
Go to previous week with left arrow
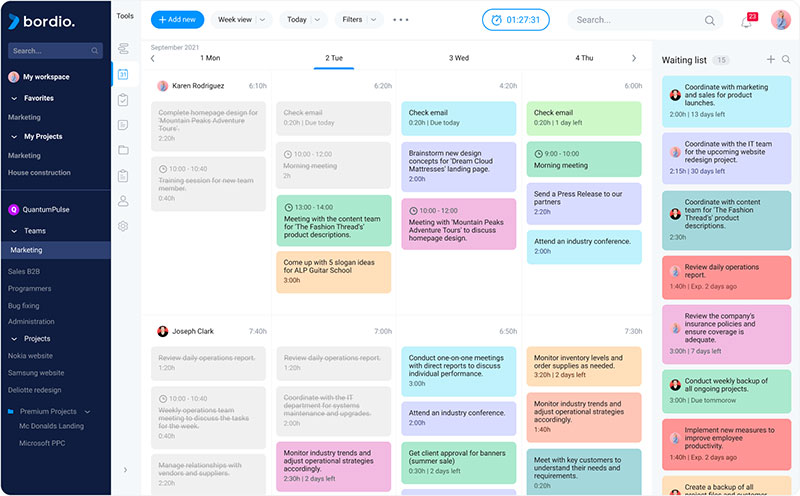(x=153, y=58)
